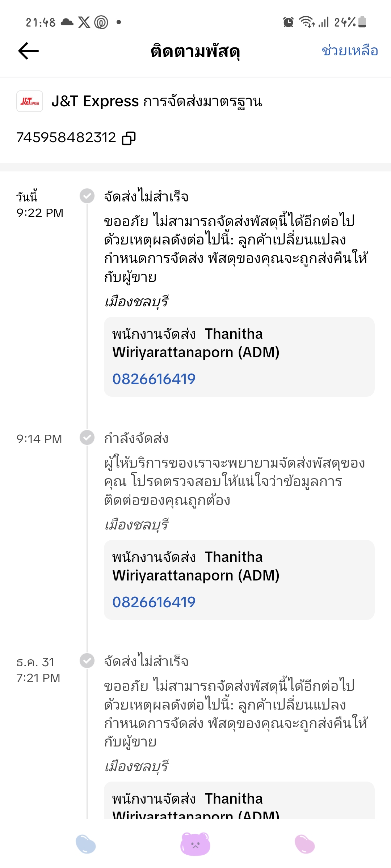The image size is (391, 868).
Task: Tap the กำลังจัดส่ง status heading
Action: [x=136, y=438]
